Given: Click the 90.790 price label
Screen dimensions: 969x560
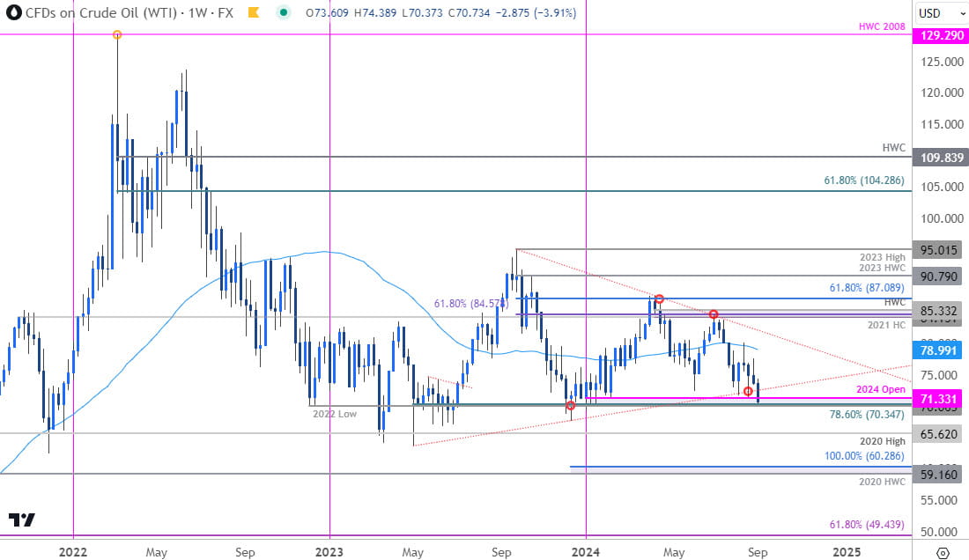Looking at the screenshot, I should [x=939, y=276].
